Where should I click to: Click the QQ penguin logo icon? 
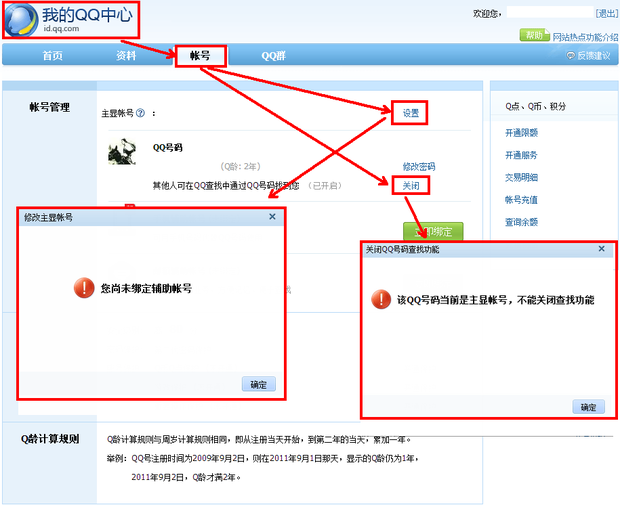(22, 18)
